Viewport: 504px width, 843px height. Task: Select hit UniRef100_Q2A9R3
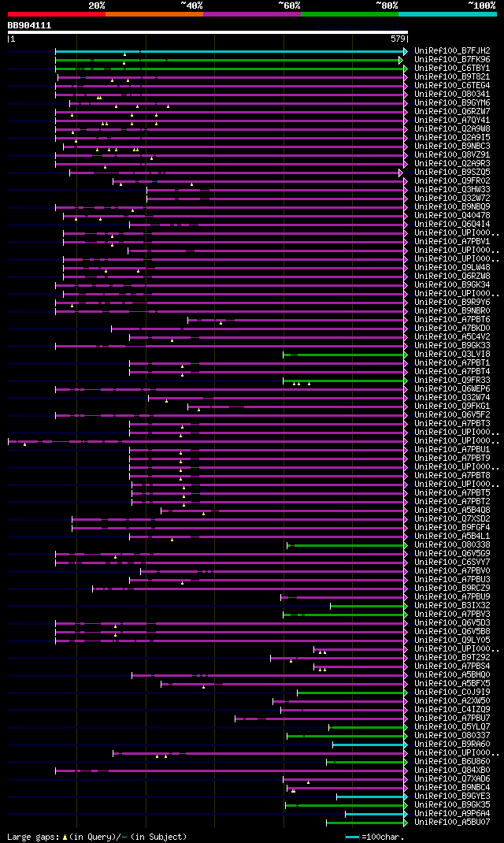[x=452, y=163]
